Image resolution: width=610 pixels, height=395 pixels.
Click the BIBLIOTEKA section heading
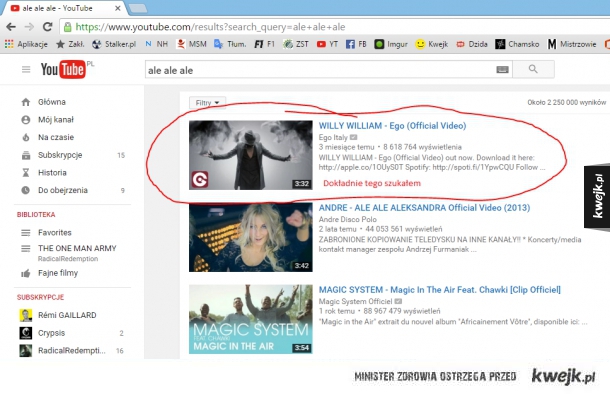click(36, 214)
